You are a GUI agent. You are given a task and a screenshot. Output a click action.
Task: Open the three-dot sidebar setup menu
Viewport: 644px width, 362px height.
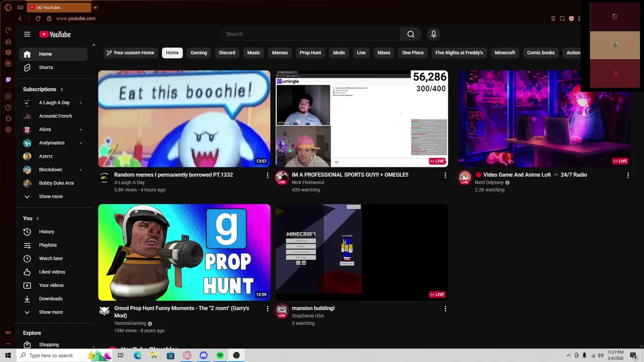click(8, 343)
